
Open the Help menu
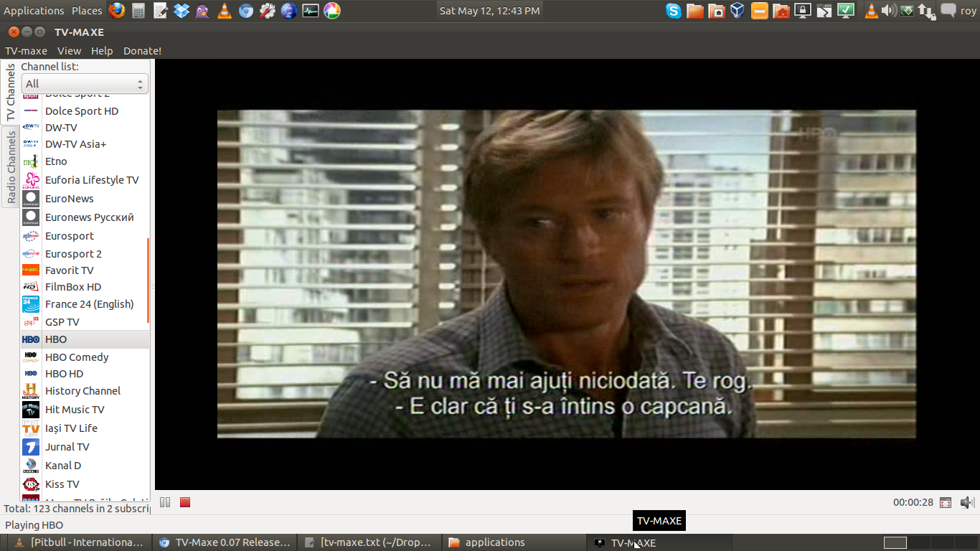[102, 51]
